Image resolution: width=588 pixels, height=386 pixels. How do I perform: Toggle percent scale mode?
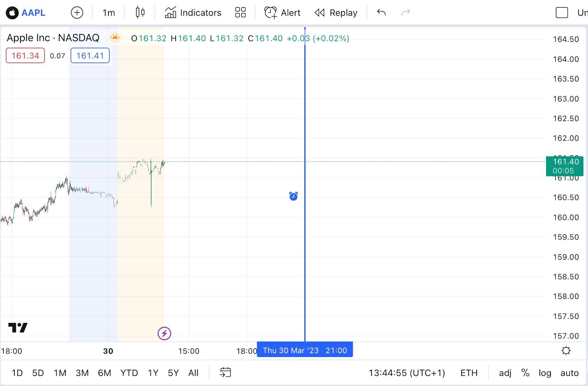(525, 373)
